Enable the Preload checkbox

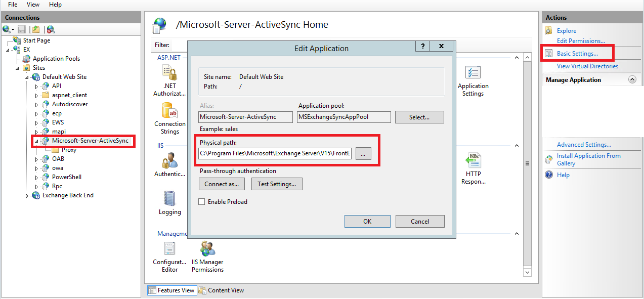[x=202, y=201]
